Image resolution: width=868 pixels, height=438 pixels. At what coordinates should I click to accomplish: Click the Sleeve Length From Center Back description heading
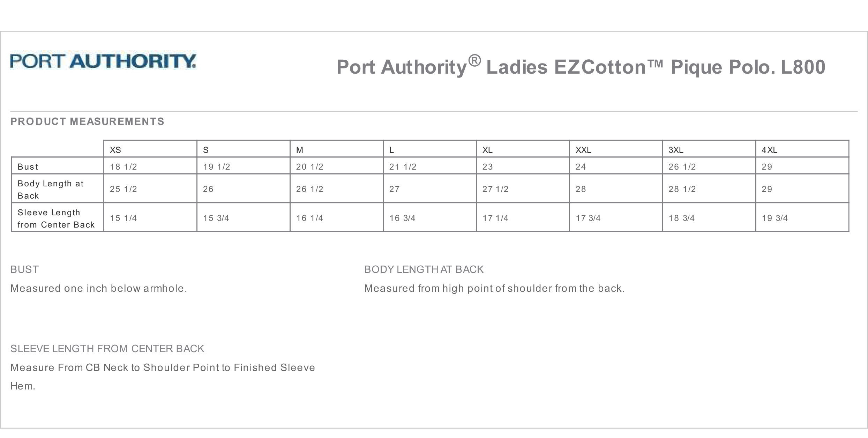[107, 349]
